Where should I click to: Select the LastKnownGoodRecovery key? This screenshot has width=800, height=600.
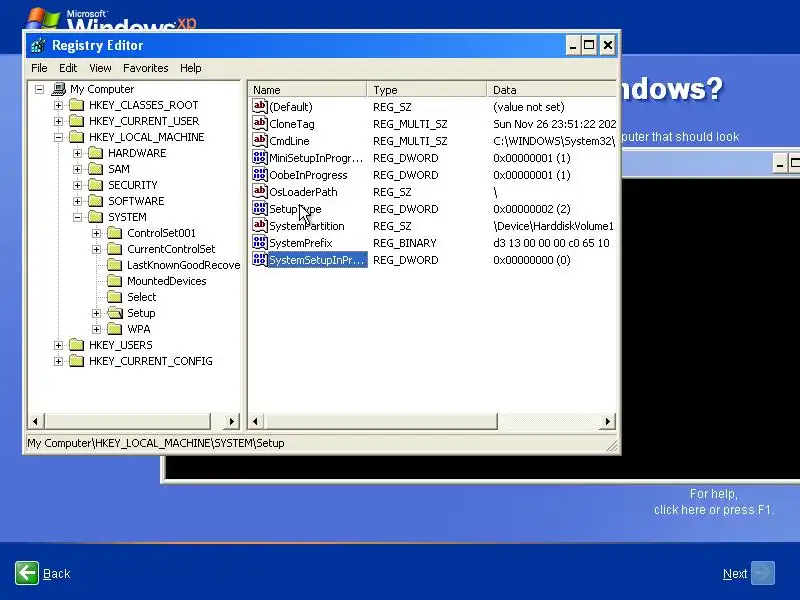click(183, 265)
